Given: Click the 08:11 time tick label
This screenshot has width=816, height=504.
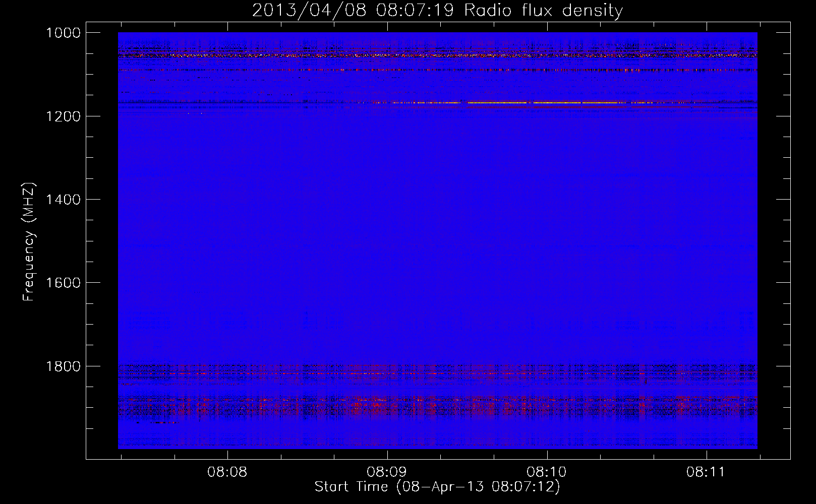Looking at the screenshot, I should 706,472.
